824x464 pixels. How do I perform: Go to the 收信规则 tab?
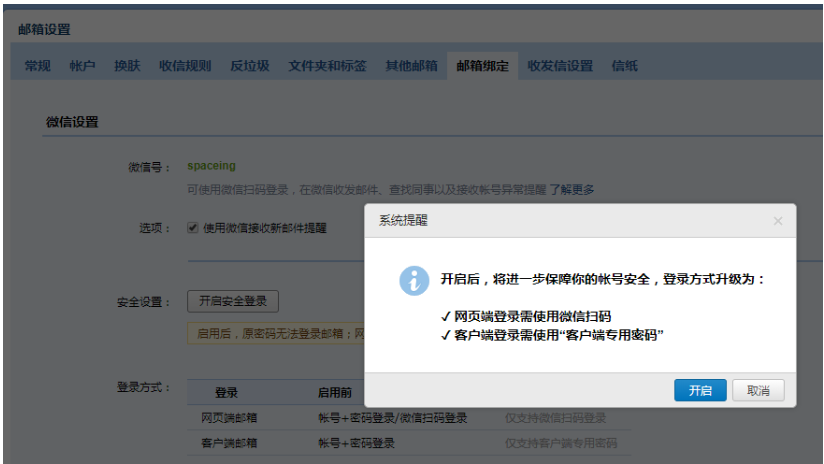(x=185, y=66)
